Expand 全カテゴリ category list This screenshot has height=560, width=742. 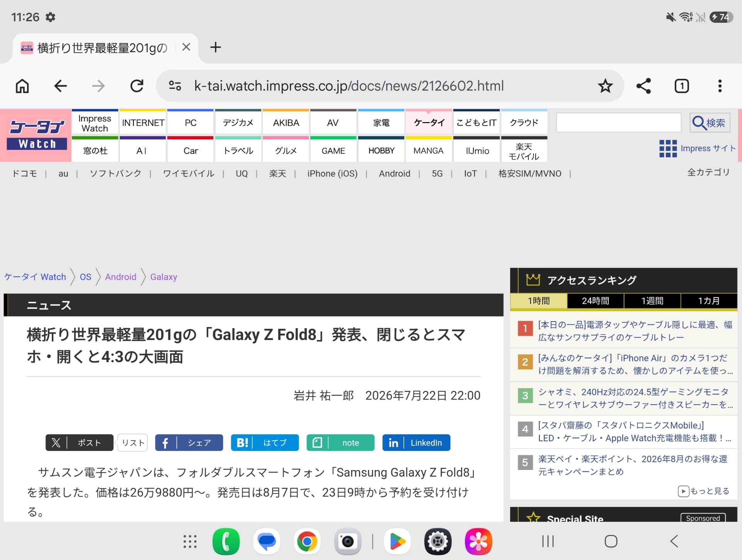coord(708,172)
